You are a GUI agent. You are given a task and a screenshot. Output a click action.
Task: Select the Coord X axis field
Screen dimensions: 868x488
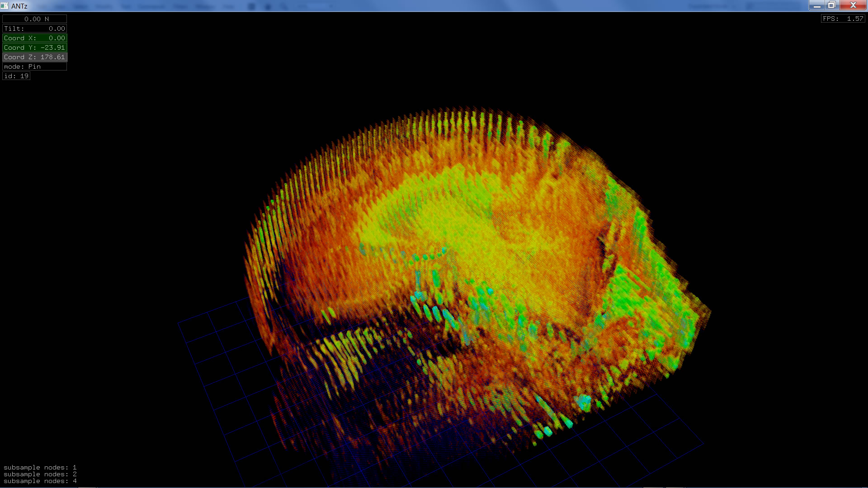(35, 38)
